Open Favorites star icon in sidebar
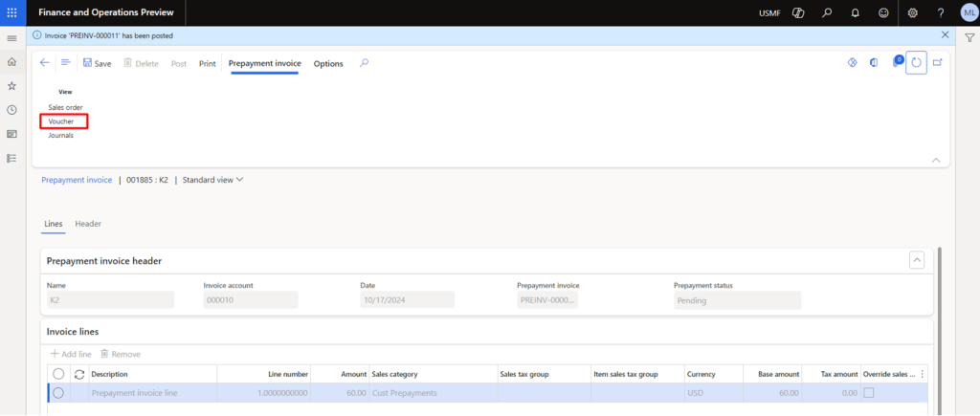Image resolution: width=980 pixels, height=416 pixels. click(x=11, y=85)
